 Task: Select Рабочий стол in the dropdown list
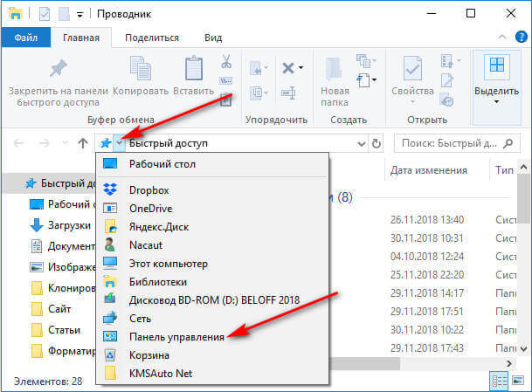tap(212, 164)
